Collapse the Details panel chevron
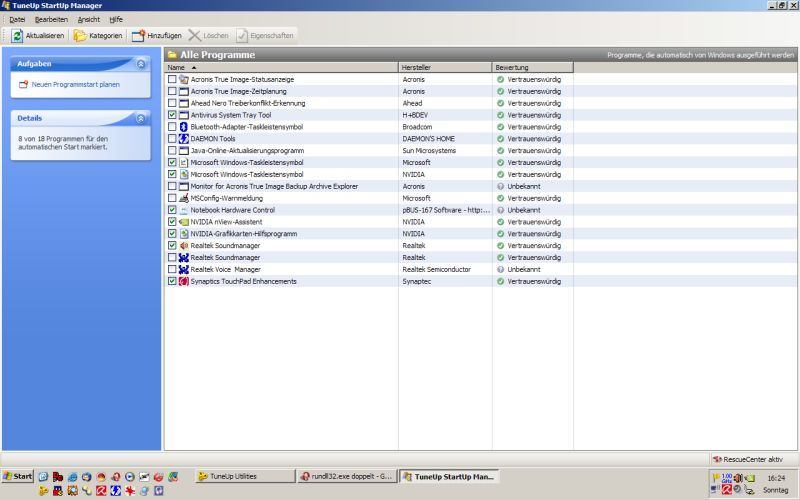The height and width of the screenshot is (500, 800). (x=141, y=118)
